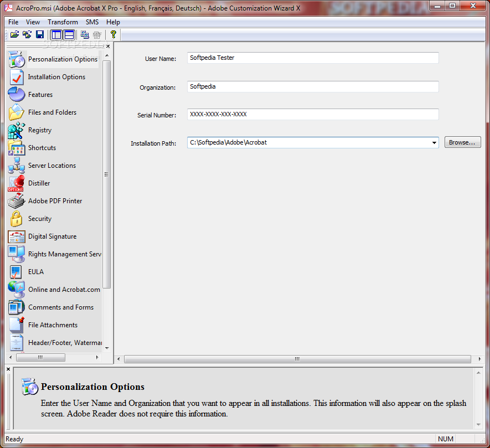
Task: Click the Open Package toolbar icon
Action: click(x=14, y=34)
